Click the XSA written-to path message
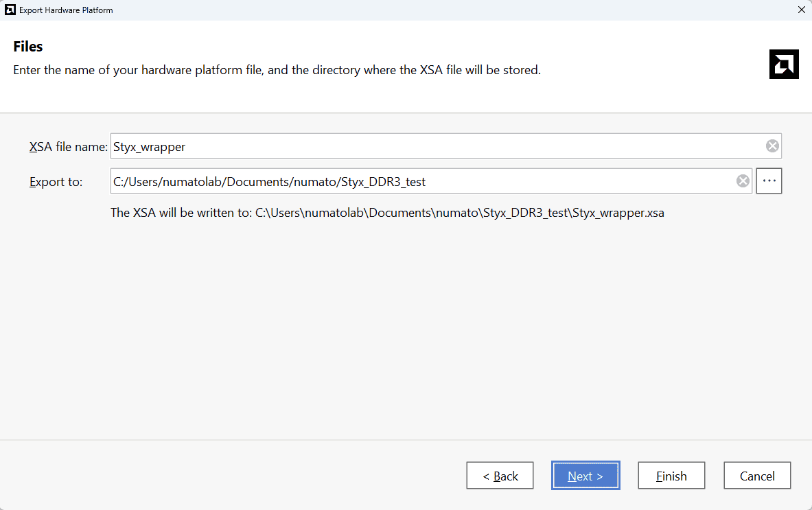Viewport: 812px width, 510px height. click(387, 213)
